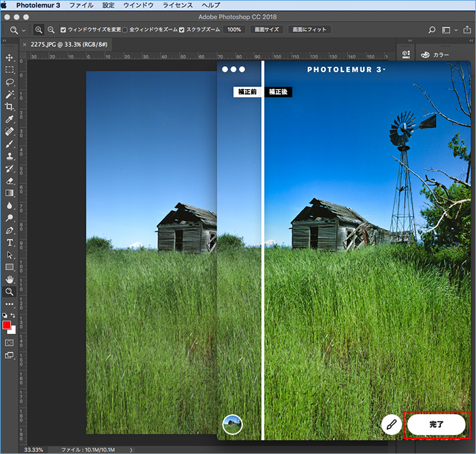Open the ファイル menu
Screen dimensions: 476x454
(82, 5)
